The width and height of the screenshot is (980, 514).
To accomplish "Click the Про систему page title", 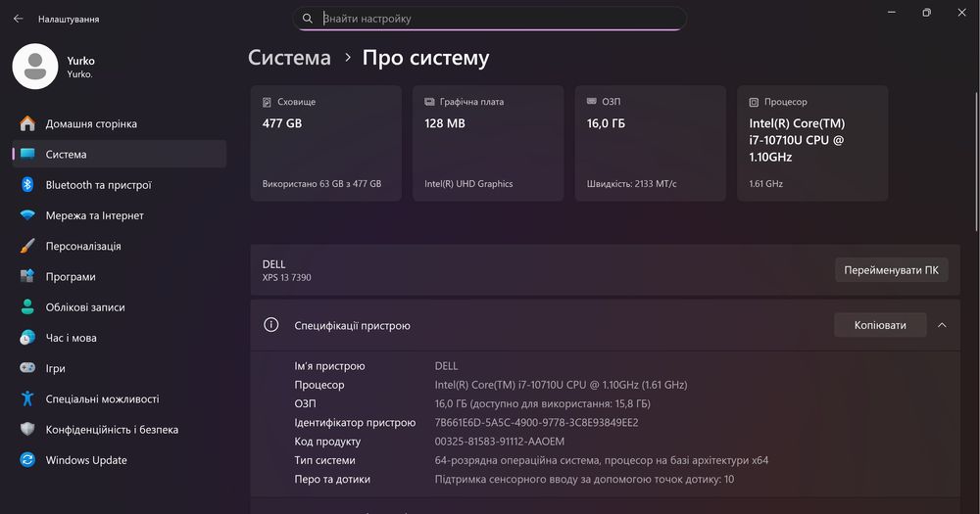I will 425,58.
